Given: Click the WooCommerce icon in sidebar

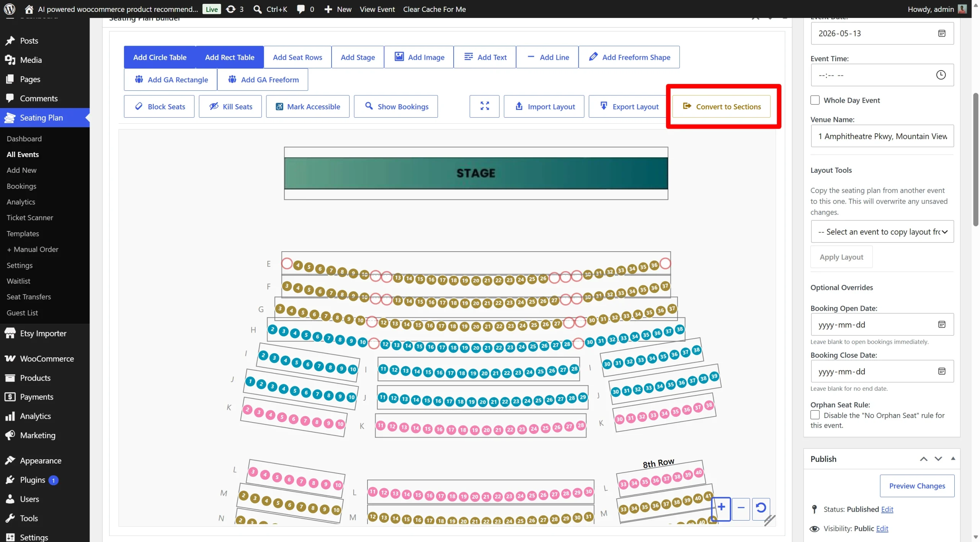Looking at the screenshot, I should (10, 359).
